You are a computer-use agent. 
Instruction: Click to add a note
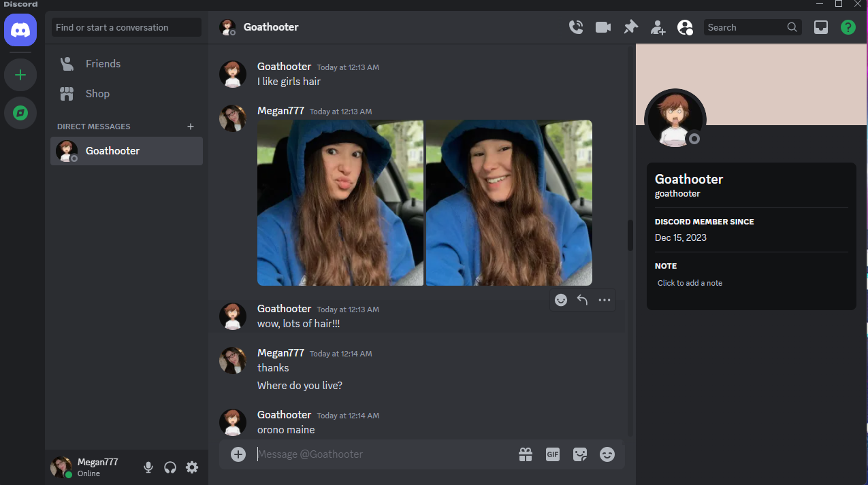690,283
